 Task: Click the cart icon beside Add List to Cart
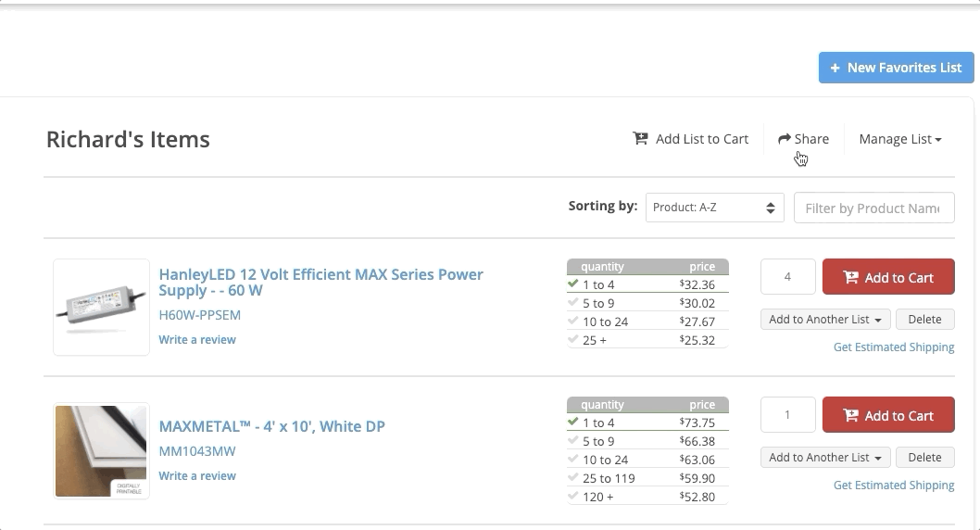click(x=640, y=138)
